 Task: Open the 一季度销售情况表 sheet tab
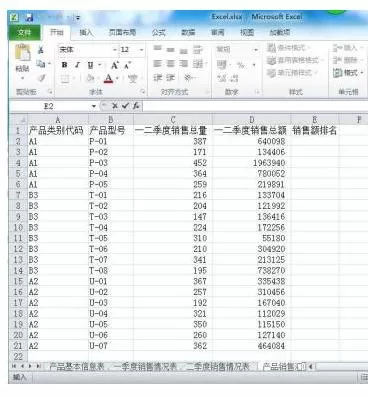(145, 367)
